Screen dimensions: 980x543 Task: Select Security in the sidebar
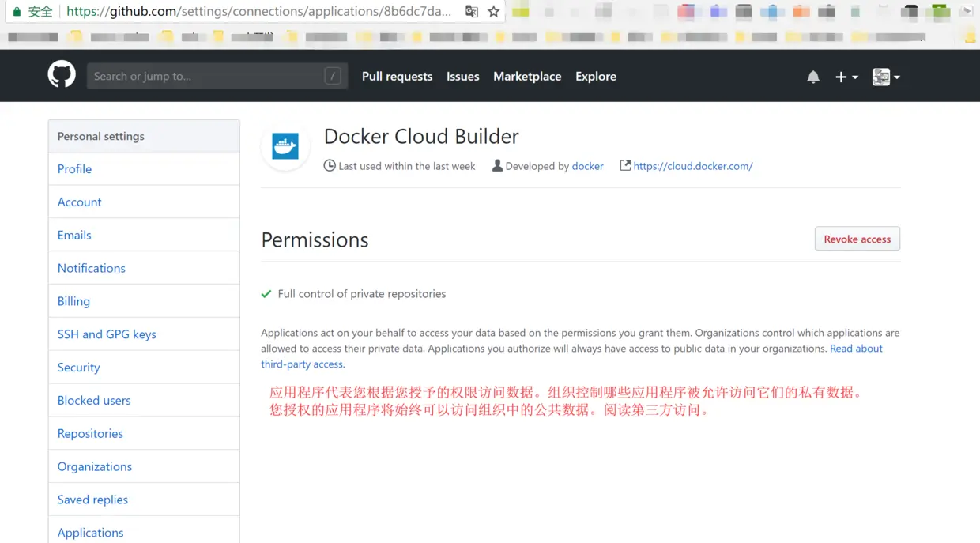point(144,368)
